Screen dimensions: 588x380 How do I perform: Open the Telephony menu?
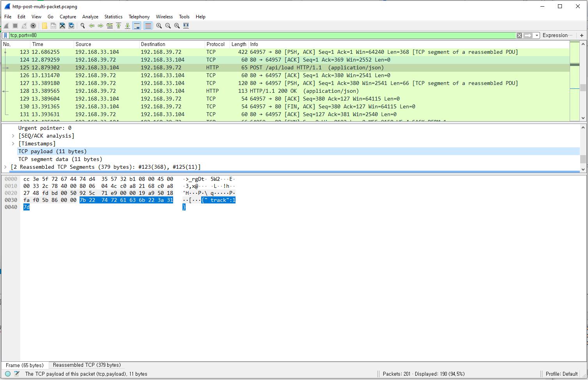[x=139, y=17]
